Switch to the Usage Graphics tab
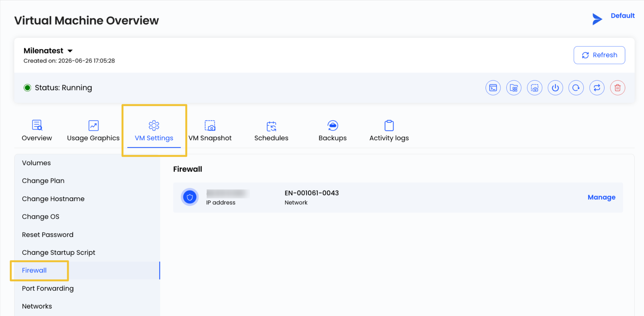The image size is (644, 316). click(x=93, y=131)
